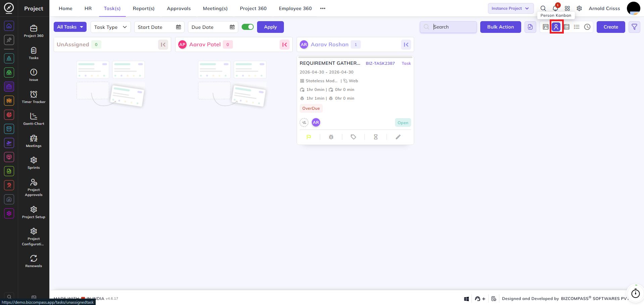The image size is (644, 305).
Task: Go to the Home tab
Action: click(65, 8)
